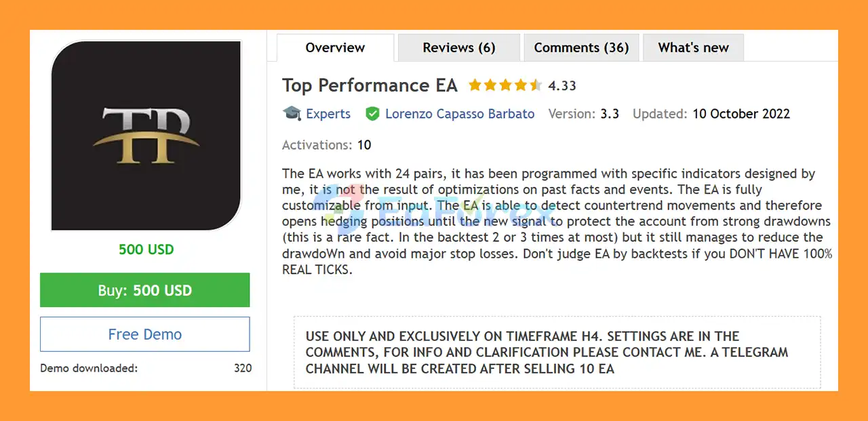Screen dimensions: 868x421
Task: Click the third rating star
Action: tap(505, 85)
